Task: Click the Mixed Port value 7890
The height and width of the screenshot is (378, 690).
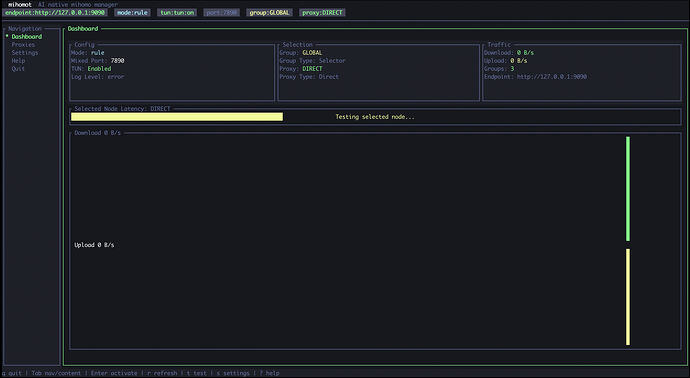Action: pyautogui.click(x=117, y=61)
